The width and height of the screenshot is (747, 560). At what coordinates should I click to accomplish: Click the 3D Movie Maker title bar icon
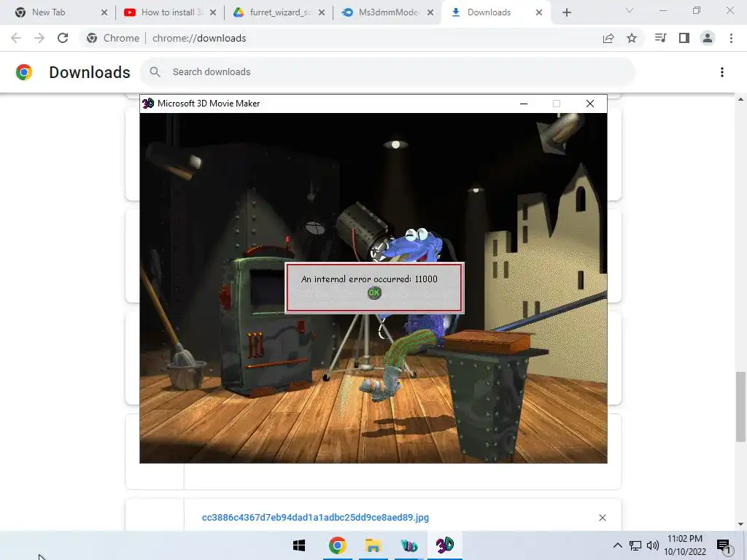click(x=148, y=104)
